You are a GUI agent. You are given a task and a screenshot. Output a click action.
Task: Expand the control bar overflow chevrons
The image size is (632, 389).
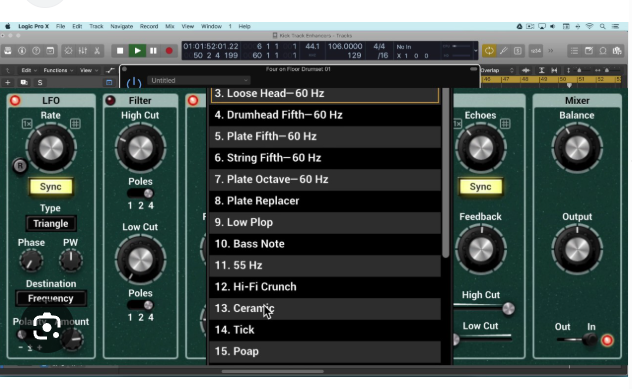[x=551, y=51]
